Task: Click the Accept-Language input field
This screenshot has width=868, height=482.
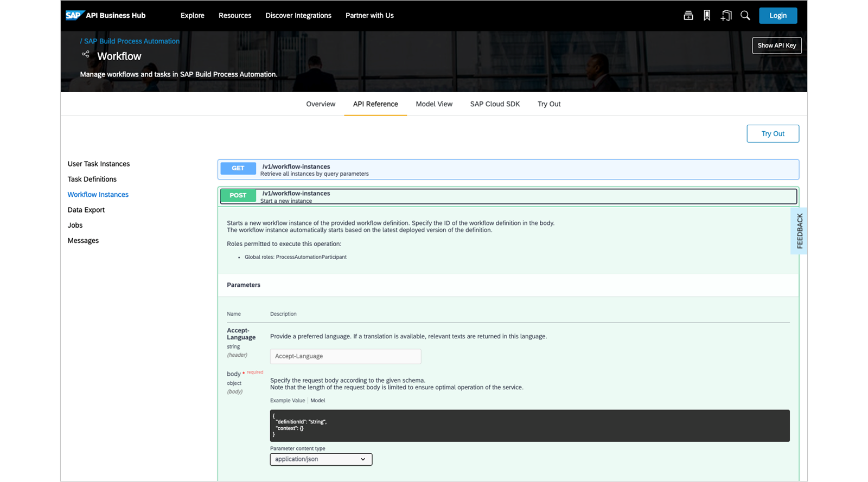Action: click(346, 356)
